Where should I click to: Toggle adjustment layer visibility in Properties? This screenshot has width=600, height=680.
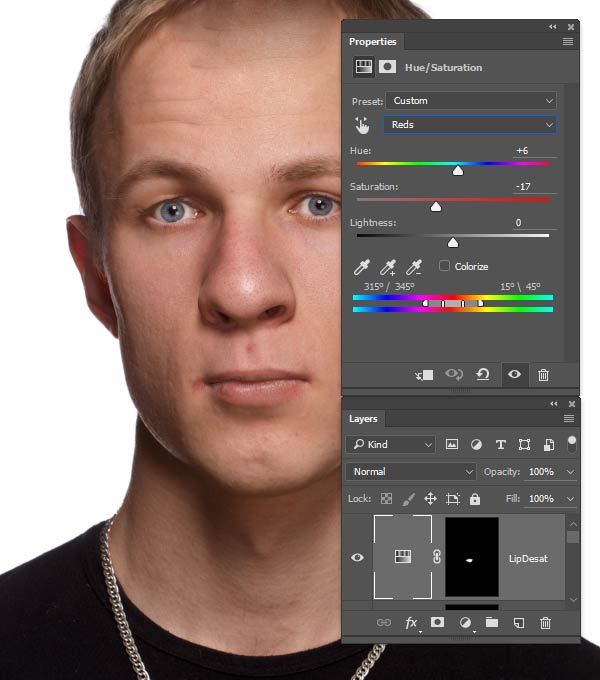[515, 374]
